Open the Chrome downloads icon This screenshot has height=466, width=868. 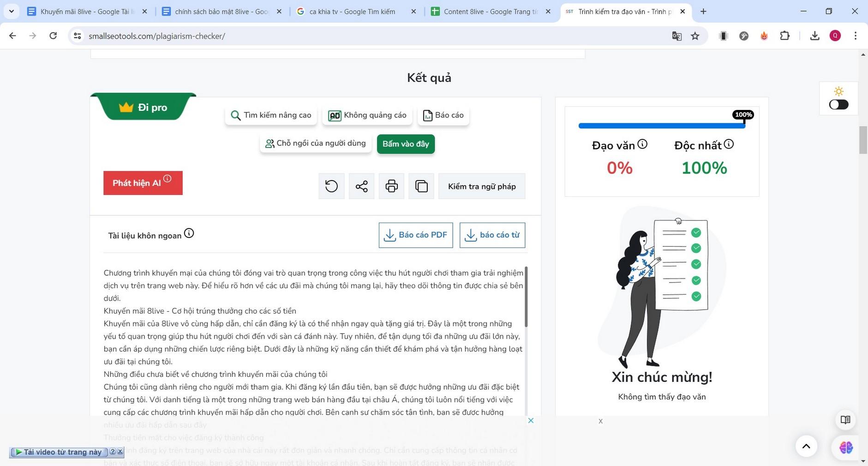tap(814, 36)
